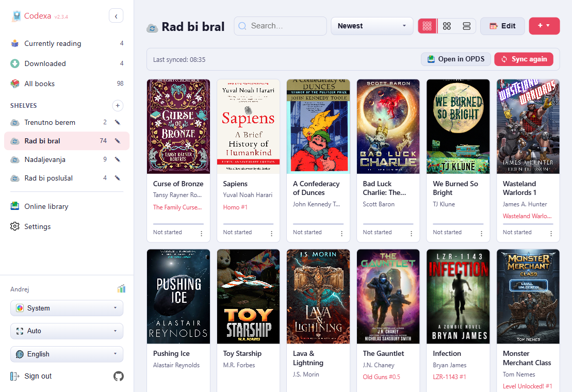Click Sync again button
This screenshot has width=572, height=392.
tap(524, 59)
